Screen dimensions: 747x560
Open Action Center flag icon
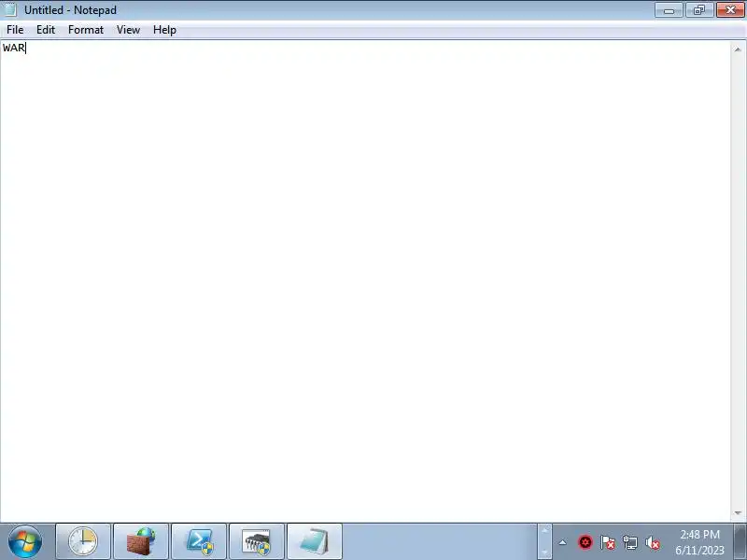[x=608, y=542]
